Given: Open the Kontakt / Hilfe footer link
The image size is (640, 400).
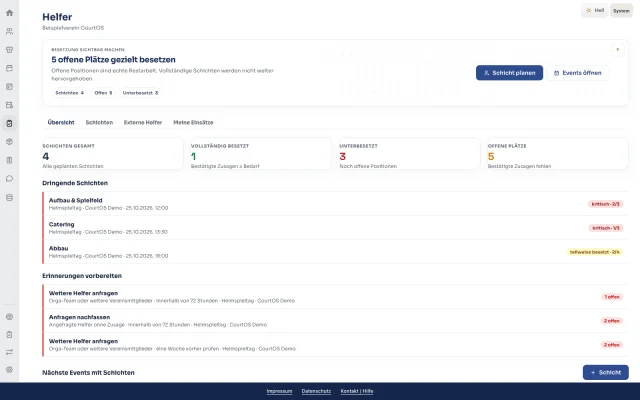Looking at the screenshot, I should click(x=357, y=391).
